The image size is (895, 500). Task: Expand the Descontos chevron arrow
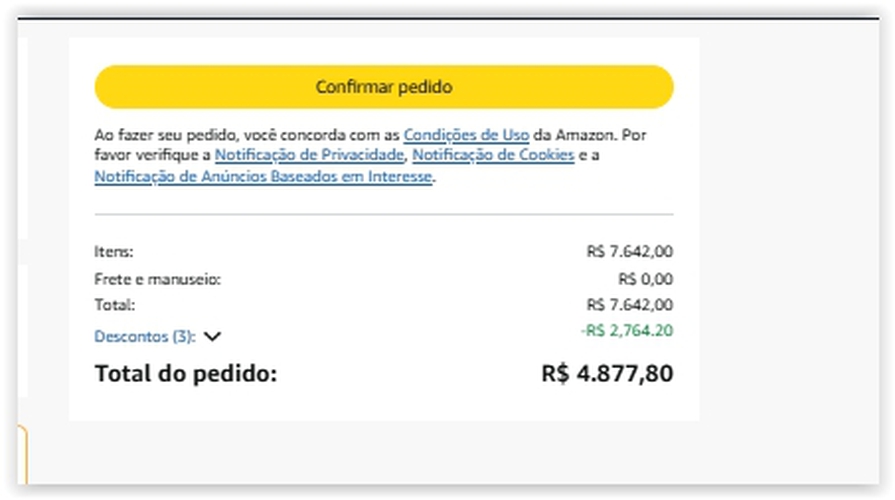click(212, 337)
